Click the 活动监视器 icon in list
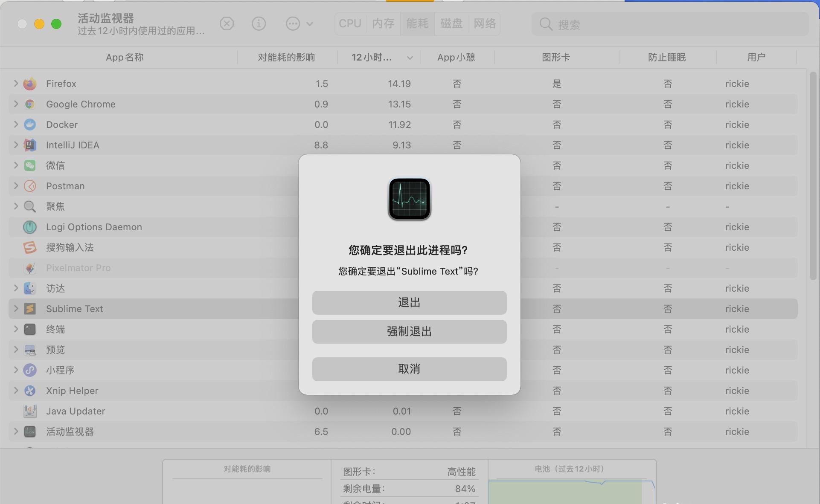The width and height of the screenshot is (820, 504). coord(30,432)
